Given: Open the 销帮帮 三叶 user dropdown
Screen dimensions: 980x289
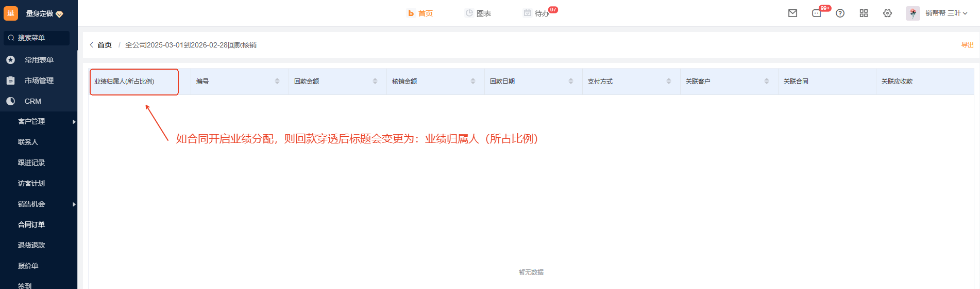Looking at the screenshot, I should [x=946, y=13].
